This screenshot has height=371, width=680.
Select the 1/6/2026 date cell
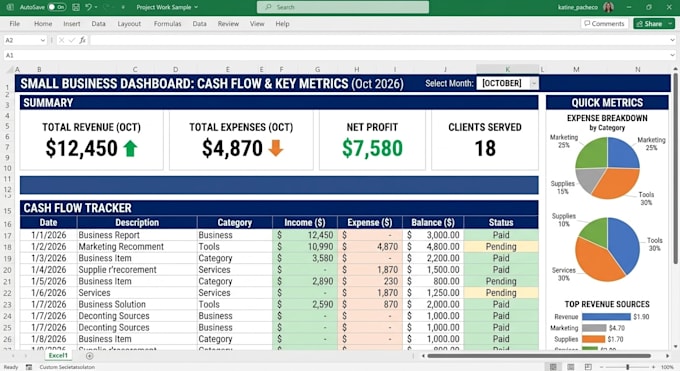pos(49,292)
